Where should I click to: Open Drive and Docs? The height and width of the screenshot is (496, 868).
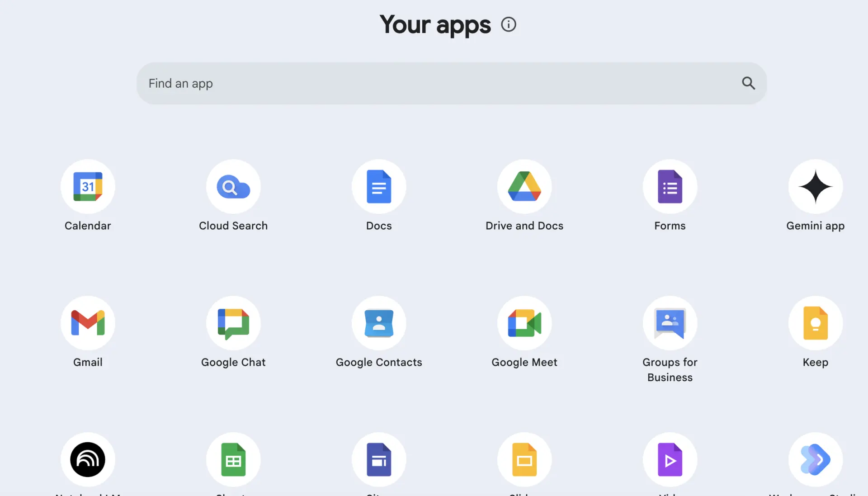tap(524, 186)
